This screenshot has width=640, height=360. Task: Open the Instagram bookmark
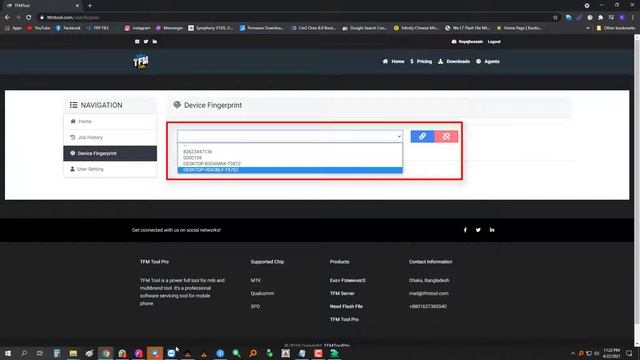(137, 28)
